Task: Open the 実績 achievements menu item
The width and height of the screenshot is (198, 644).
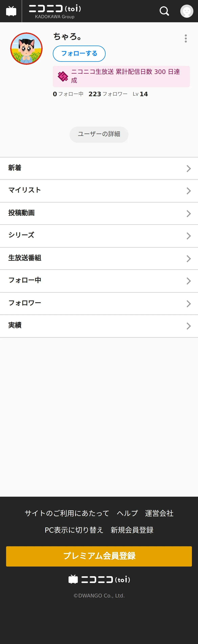Action: 15,326
